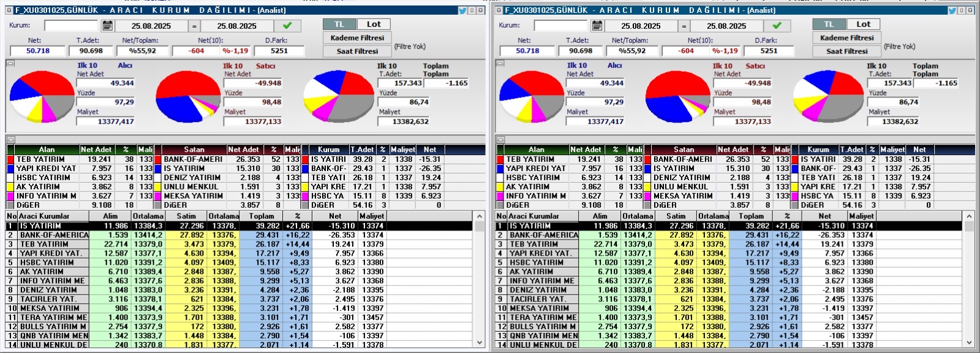Select the Alıcı pie chart in left window

click(41, 97)
